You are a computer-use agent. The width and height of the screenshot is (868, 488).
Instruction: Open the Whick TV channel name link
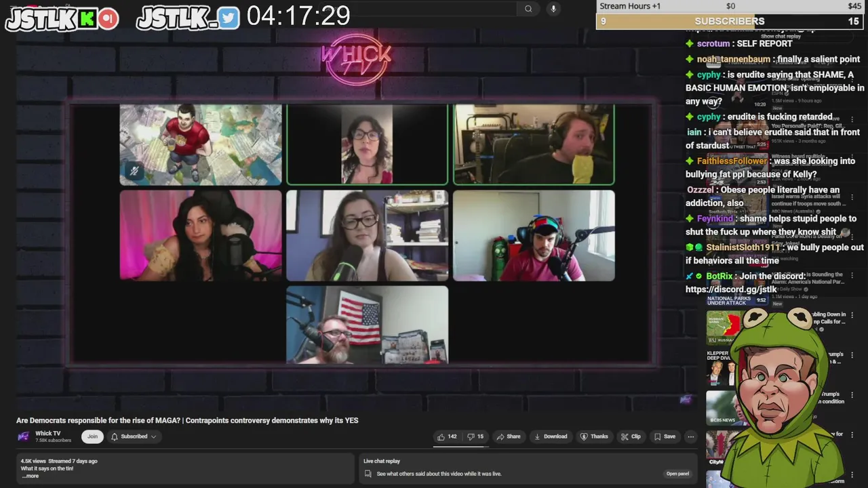(47, 433)
